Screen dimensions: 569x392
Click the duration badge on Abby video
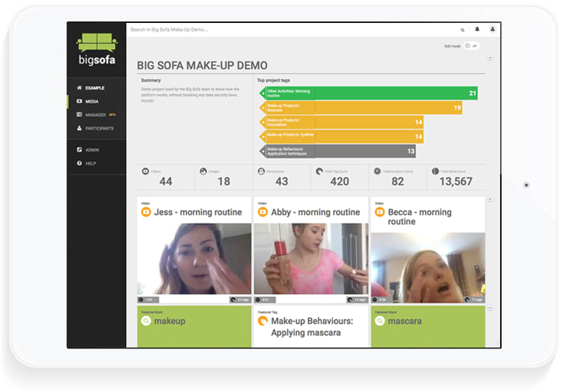265,300
